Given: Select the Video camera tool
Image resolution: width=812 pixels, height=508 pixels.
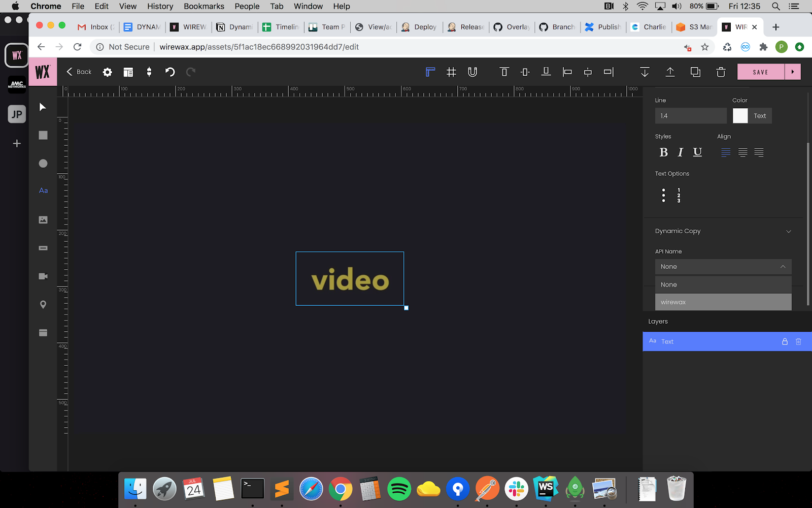Looking at the screenshot, I should click(x=43, y=276).
